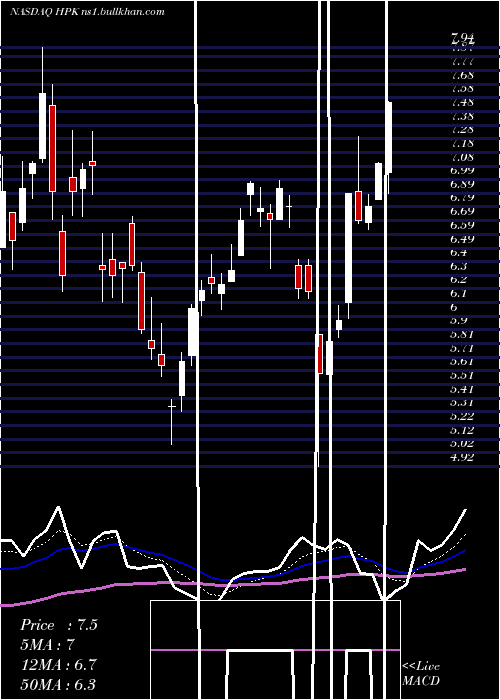This screenshot has width=500, height=700.
Task: Click the 6.1 price axis label
Action: [460, 294]
